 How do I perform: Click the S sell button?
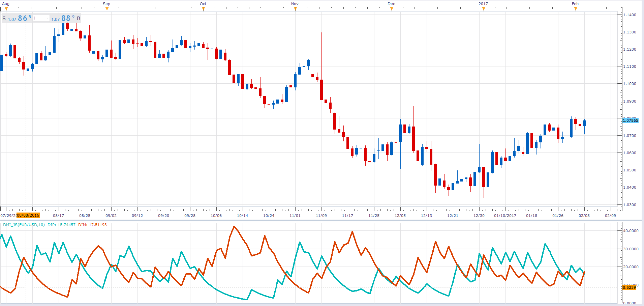click(4, 19)
